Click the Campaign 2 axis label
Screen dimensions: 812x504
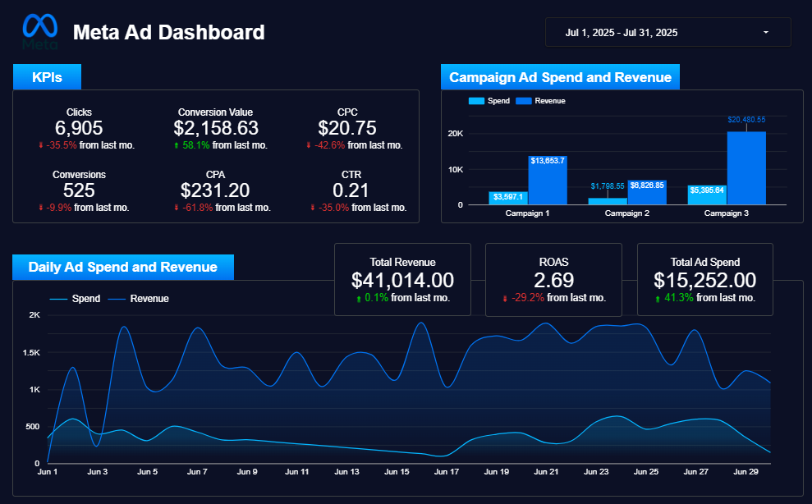point(626,213)
